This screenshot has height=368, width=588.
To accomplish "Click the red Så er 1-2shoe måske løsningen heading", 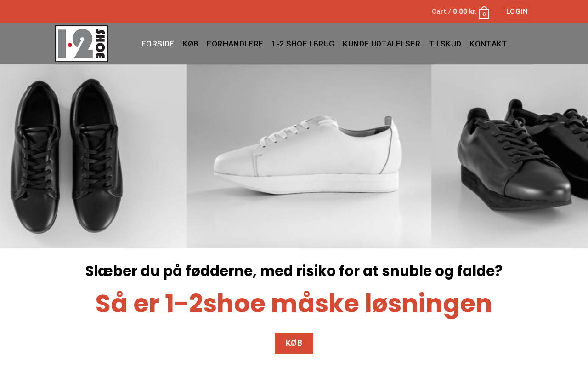I will click(x=294, y=304).
